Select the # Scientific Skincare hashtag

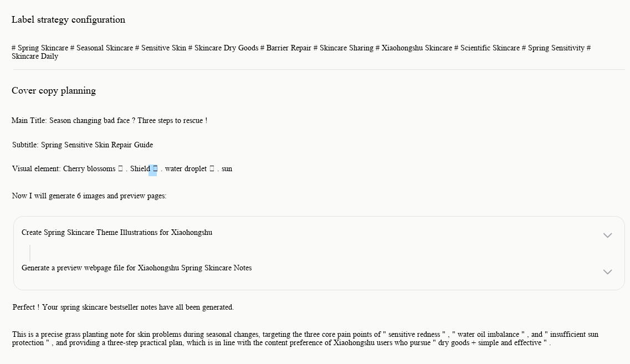pyautogui.click(x=487, y=48)
